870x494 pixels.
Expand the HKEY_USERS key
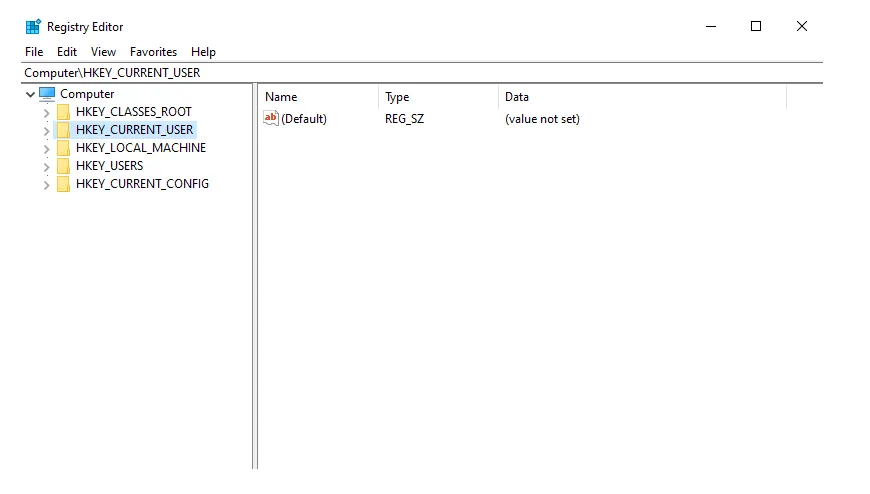point(47,167)
